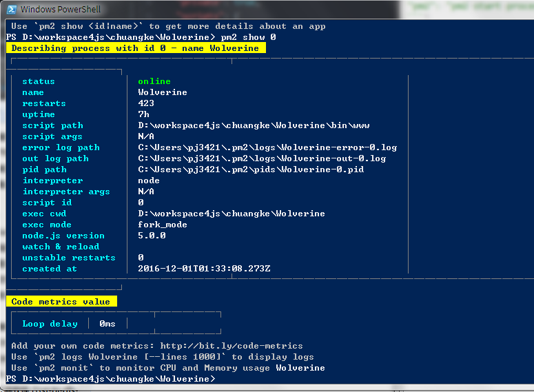Click the 'unstable restarts' row label

click(x=69, y=258)
